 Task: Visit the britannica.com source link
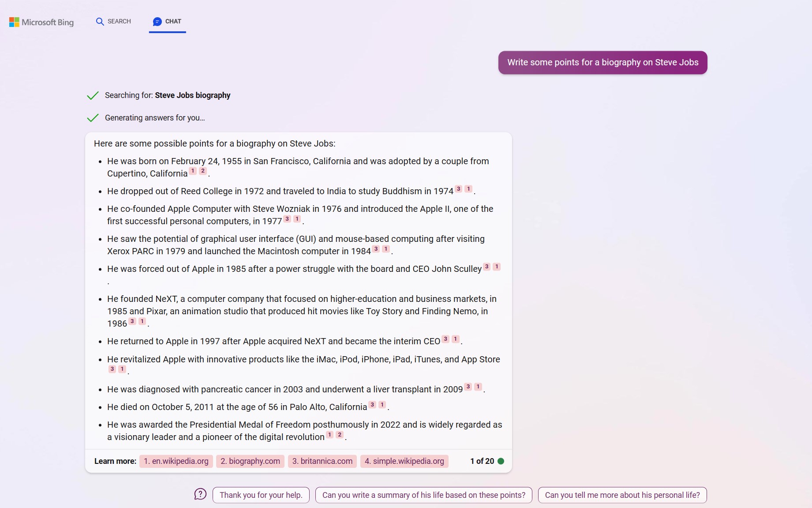[x=322, y=461]
